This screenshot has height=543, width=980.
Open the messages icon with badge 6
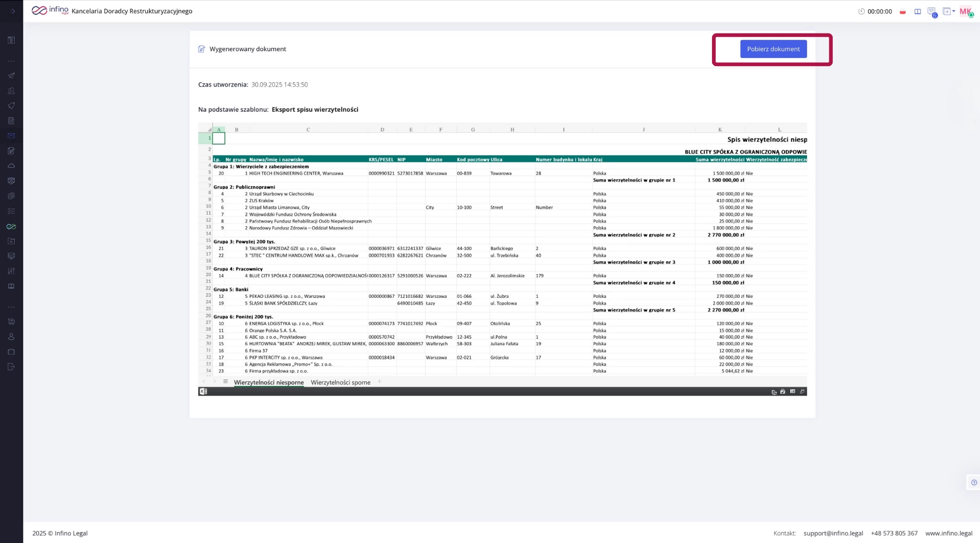pyautogui.click(x=931, y=11)
